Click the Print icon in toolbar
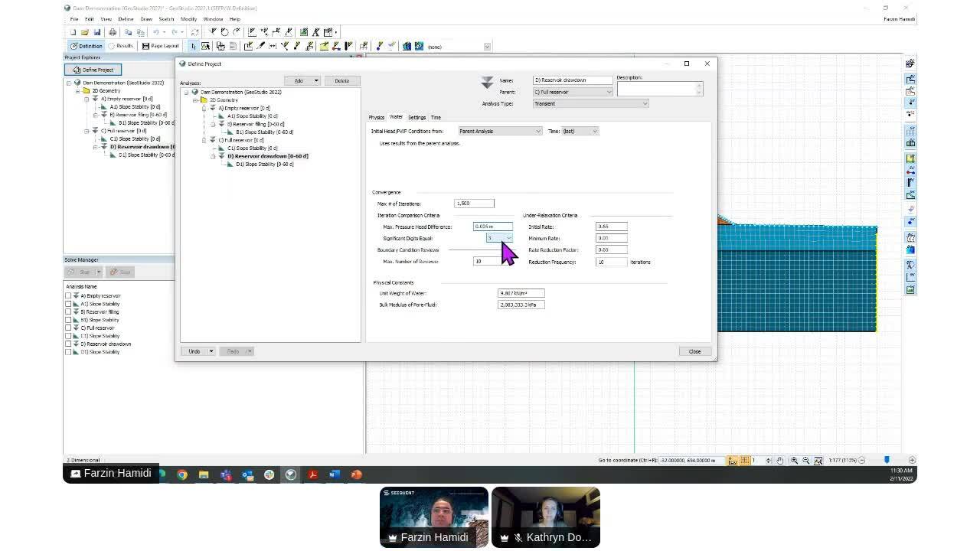 click(x=113, y=32)
